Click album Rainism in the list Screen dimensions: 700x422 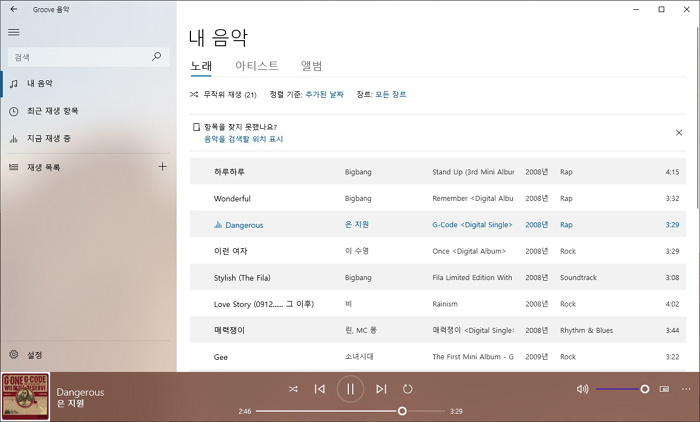(x=445, y=304)
